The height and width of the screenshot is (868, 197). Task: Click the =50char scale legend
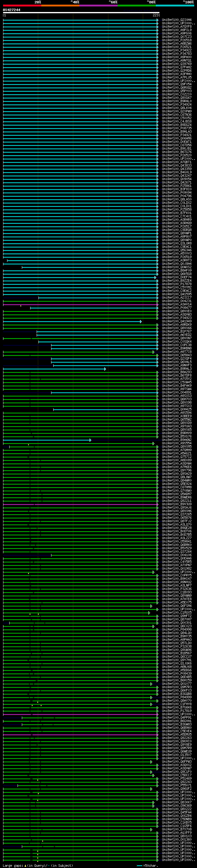point(147,866)
